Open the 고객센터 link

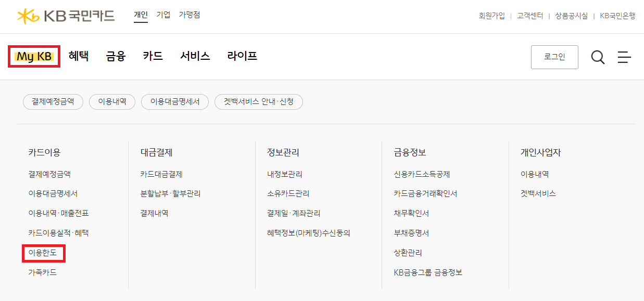[x=530, y=16]
